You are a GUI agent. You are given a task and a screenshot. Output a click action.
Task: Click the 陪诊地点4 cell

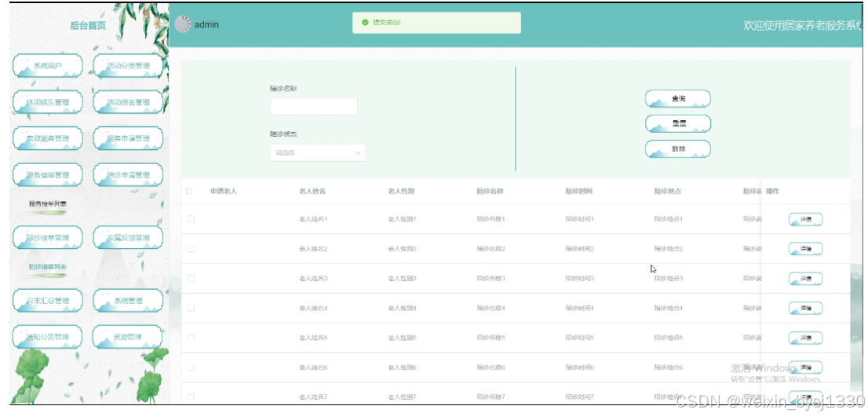[668, 308]
